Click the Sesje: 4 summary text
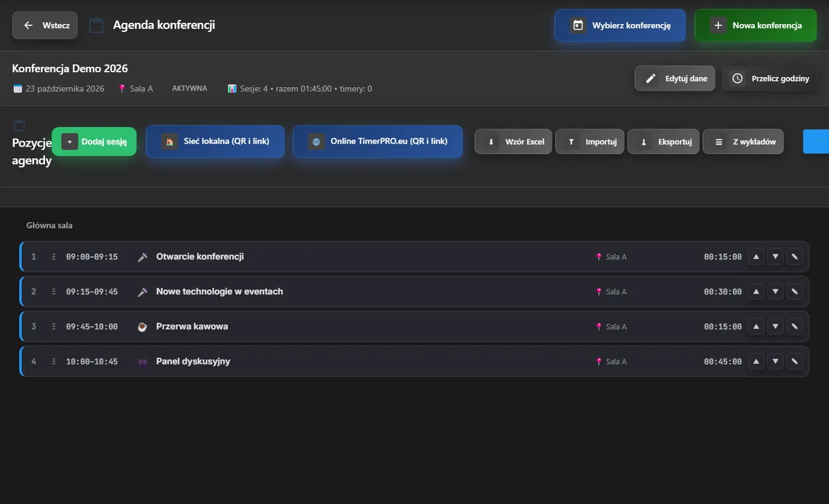The image size is (829, 504). pos(306,88)
